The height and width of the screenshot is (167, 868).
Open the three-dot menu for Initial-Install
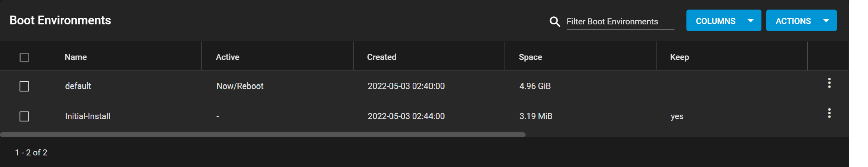829,113
